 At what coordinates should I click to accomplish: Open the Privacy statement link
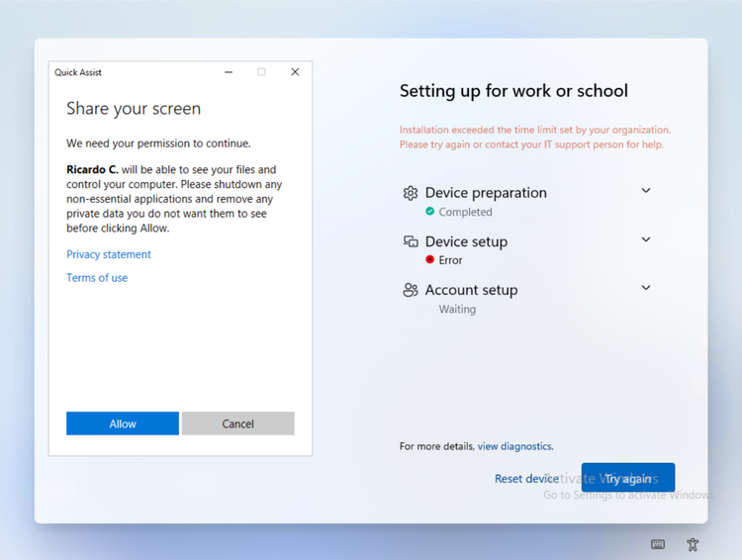point(109,254)
